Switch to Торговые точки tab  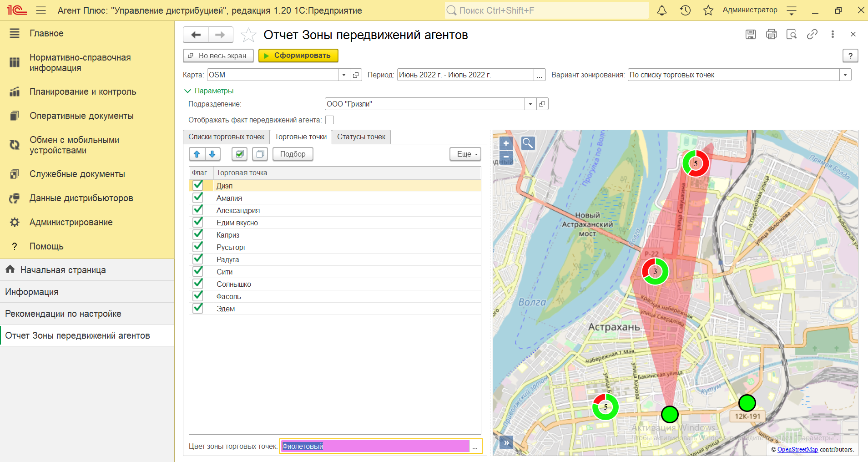pos(301,137)
